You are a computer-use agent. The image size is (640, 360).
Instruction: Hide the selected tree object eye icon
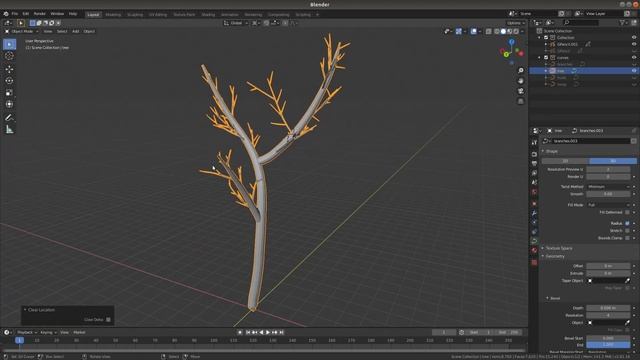[634, 71]
